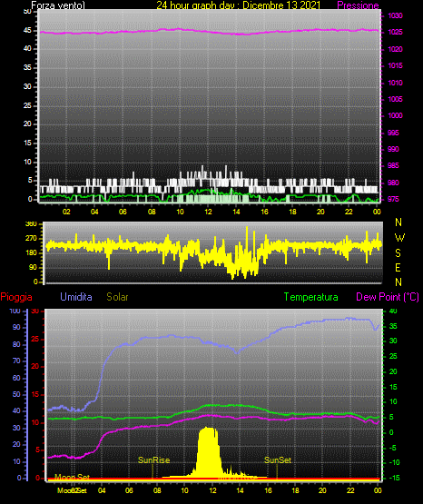Click pressure axis value 1010
The height and width of the screenshot is (504, 423).
point(395,83)
